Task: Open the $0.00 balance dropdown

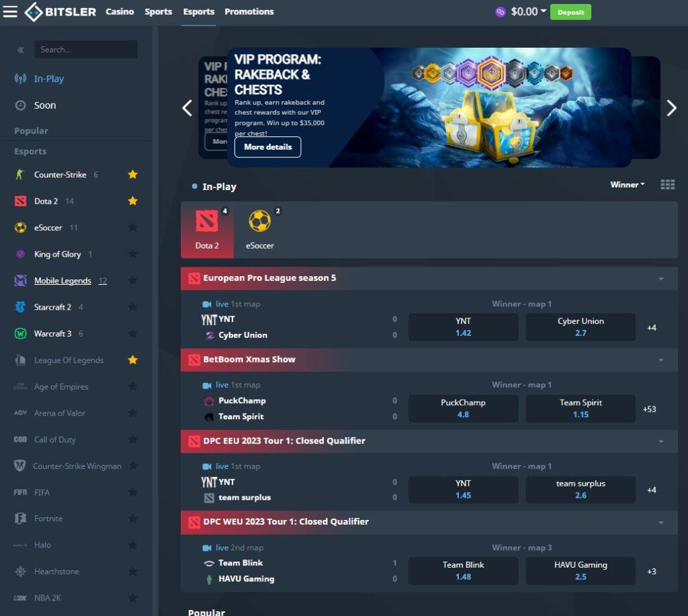Action: click(x=528, y=12)
